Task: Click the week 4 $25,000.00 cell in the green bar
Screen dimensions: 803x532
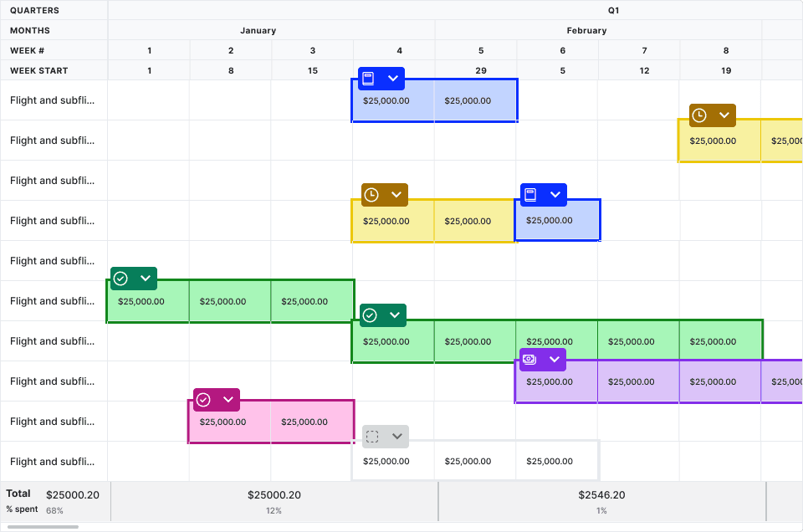Action: coord(393,341)
